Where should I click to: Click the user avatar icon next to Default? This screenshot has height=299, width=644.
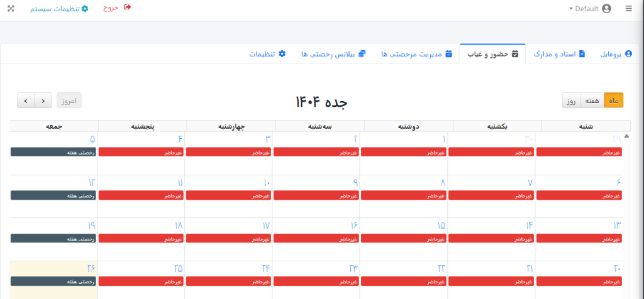[606, 9]
